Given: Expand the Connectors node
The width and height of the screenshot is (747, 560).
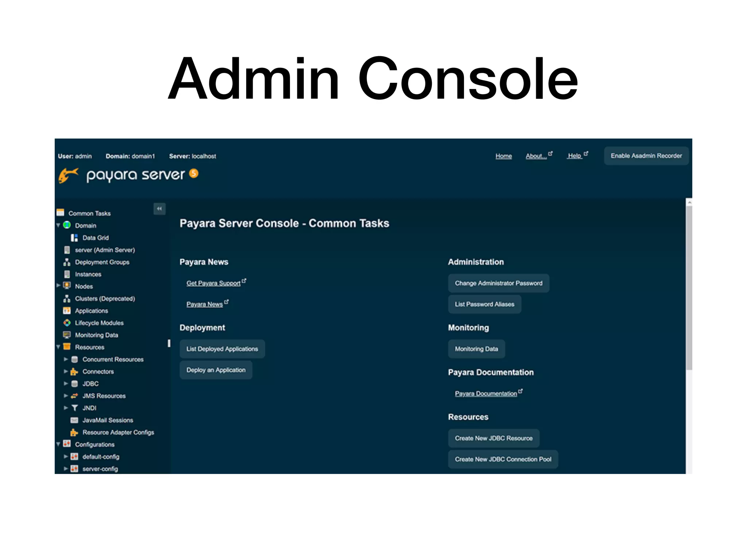Looking at the screenshot, I should click(x=66, y=371).
